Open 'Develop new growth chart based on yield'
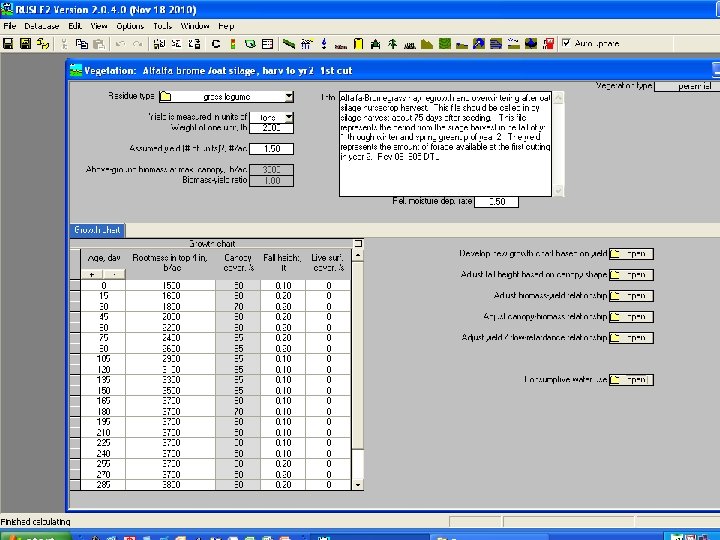The image size is (720, 540). [x=631, y=254]
